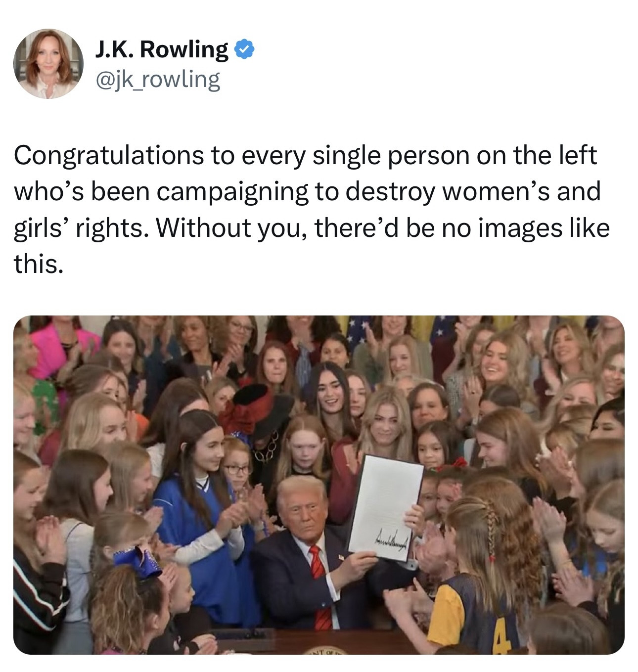638x672 pixels.
Task: Click the flag lapel pin on the suit
Action: (x=341, y=557)
